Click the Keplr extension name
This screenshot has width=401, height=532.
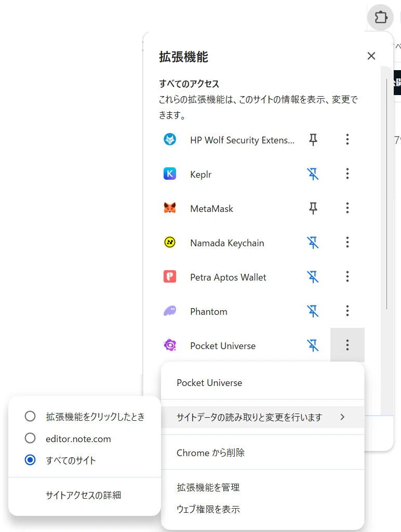(201, 175)
